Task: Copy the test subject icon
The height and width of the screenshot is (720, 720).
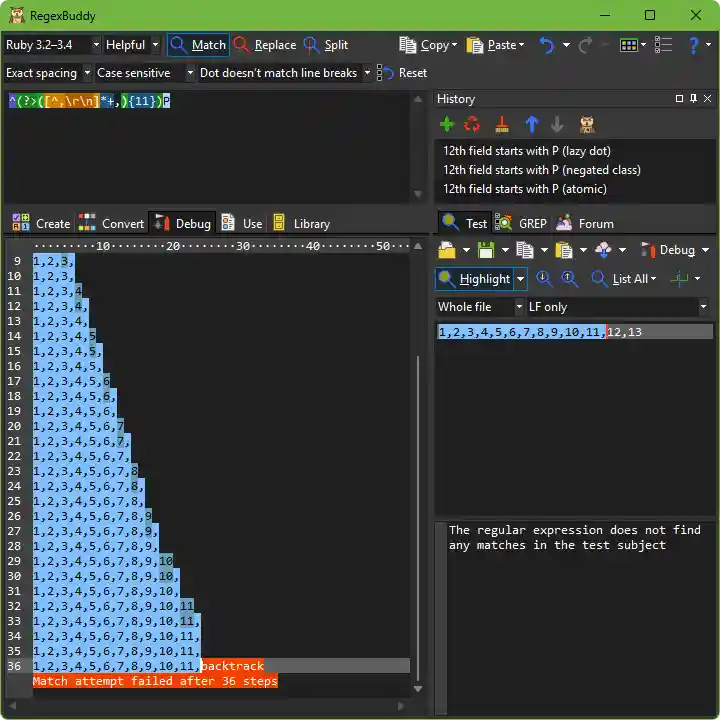Action: pyautogui.click(x=525, y=250)
